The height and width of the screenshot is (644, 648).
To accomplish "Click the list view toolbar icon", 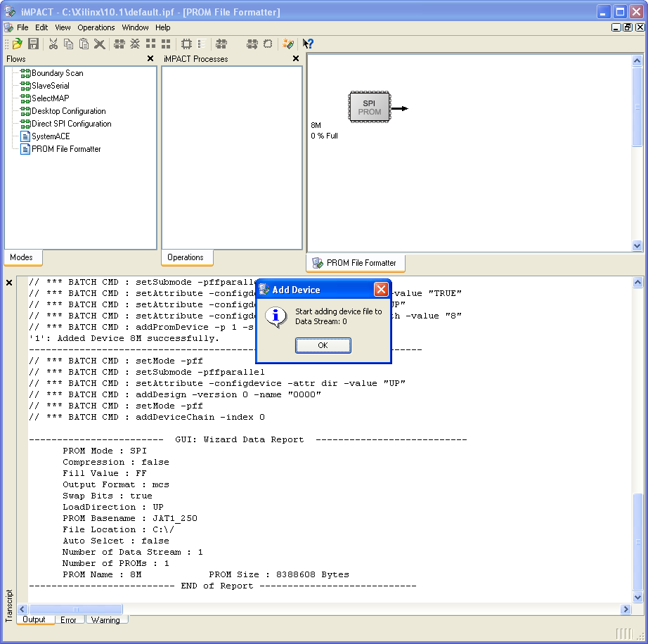I will point(202,44).
